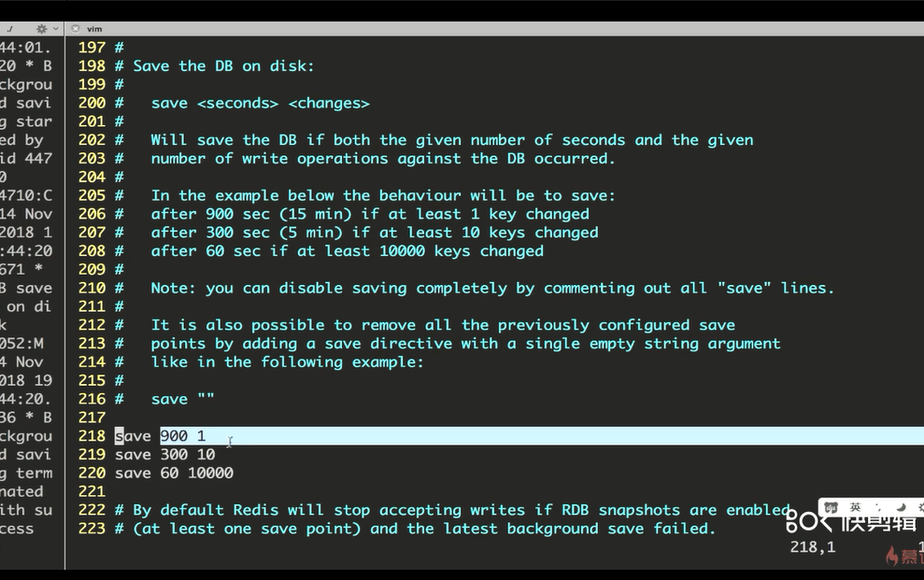
Task: Click the "./" path label in the left header
Action: click(x=10, y=29)
